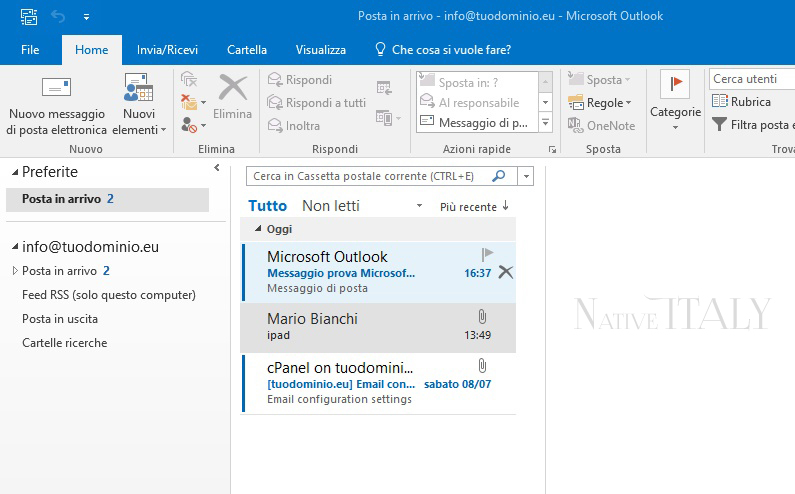Collapse the info@tuodominio.eu account tree
The width and height of the screenshot is (795, 494).
point(15,247)
